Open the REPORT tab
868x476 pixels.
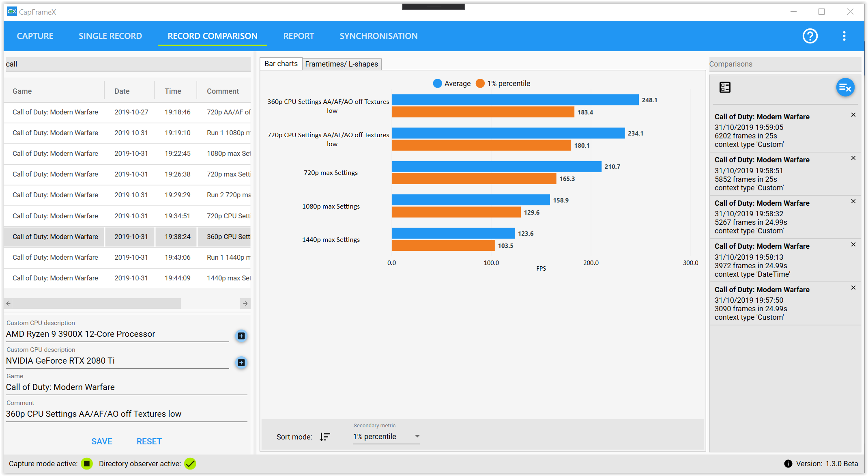click(x=299, y=36)
